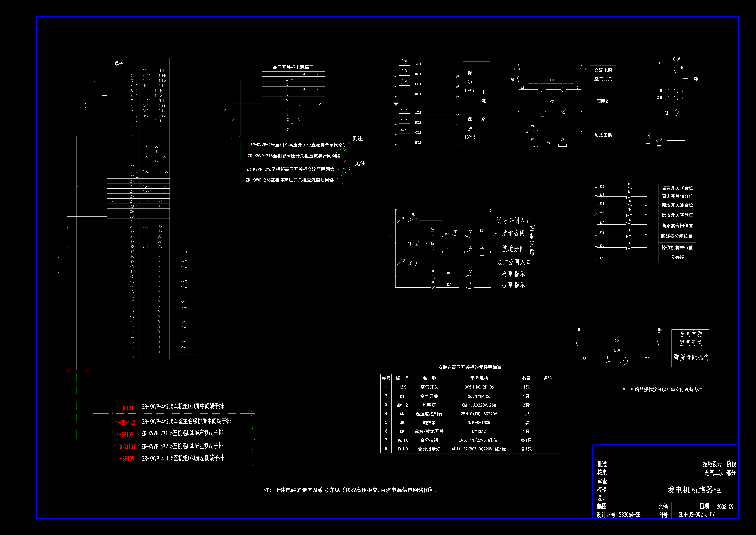Image resolution: width=756 pixels, height=535 pixels.
Task: Click the 接地开关GD分位 label
Action: (x=677, y=215)
